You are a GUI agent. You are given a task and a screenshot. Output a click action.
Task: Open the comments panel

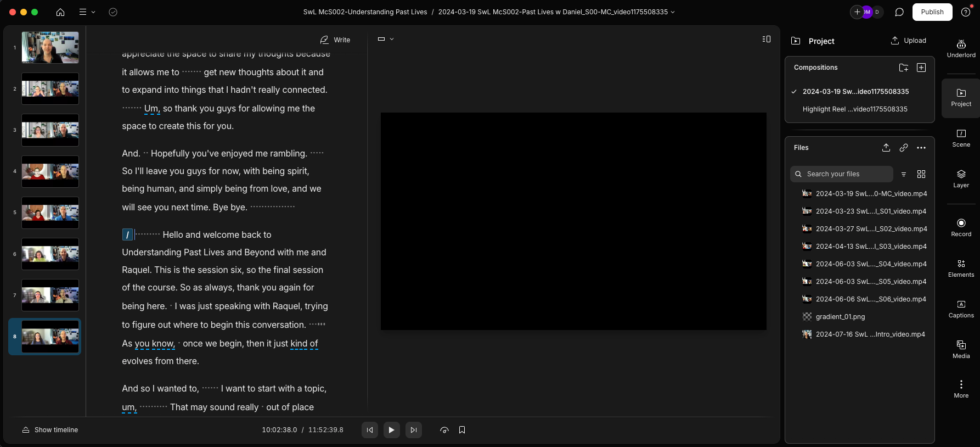(899, 12)
